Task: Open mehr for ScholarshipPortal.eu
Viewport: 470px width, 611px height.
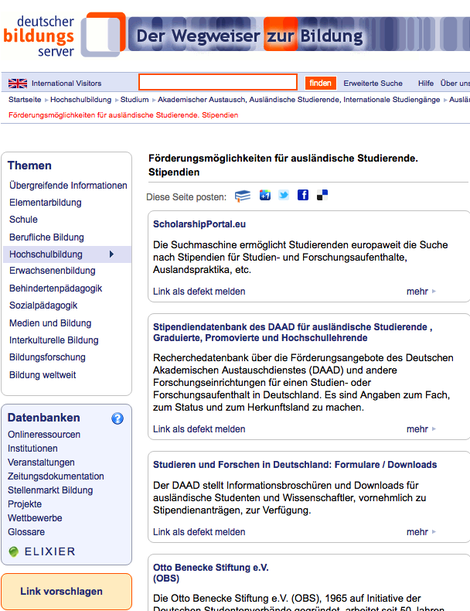Action: click(x=421, y=291)
